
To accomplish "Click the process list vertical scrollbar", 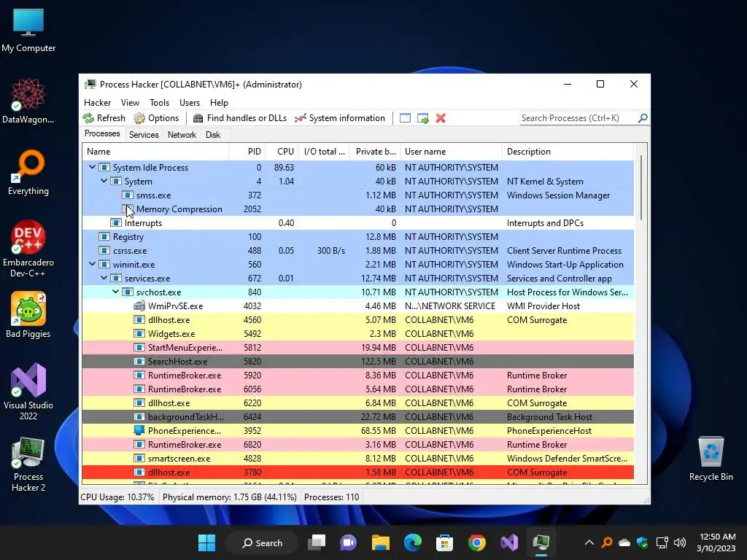I will click(640, 187).
